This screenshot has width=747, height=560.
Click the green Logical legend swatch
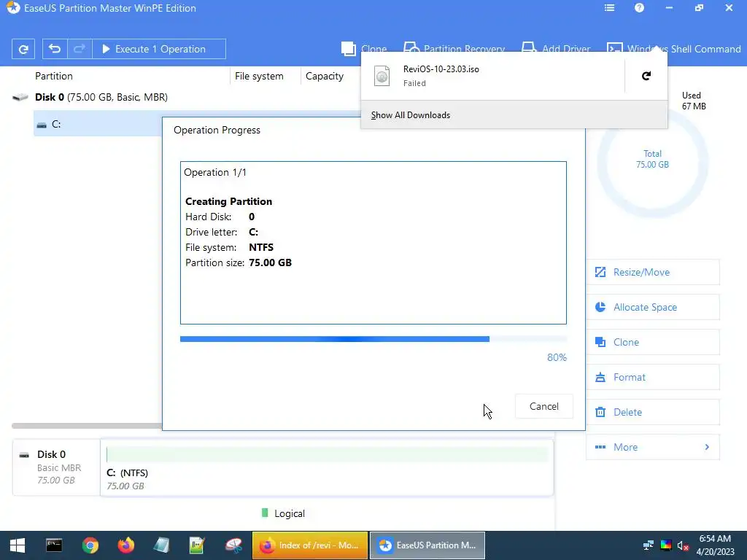point(265,513)
